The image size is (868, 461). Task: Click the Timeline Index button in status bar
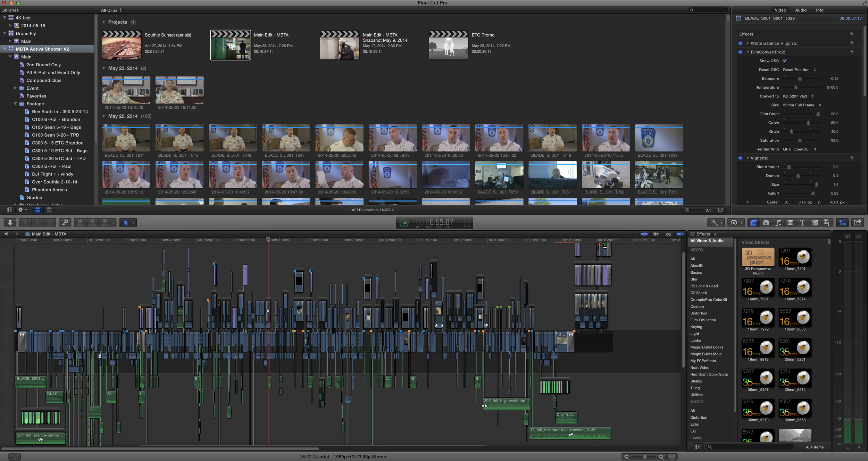click(14, 457)
